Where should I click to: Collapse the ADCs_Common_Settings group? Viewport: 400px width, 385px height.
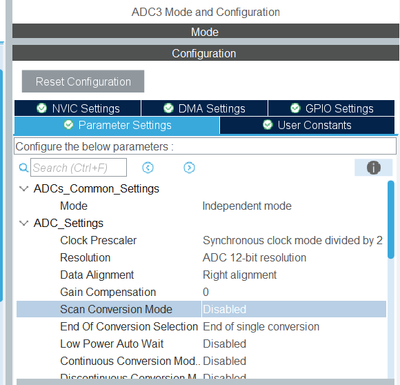(x=24, y=189)
